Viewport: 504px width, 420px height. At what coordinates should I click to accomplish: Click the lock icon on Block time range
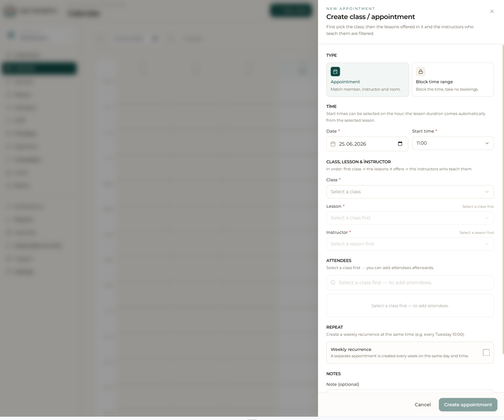point(420,72)
